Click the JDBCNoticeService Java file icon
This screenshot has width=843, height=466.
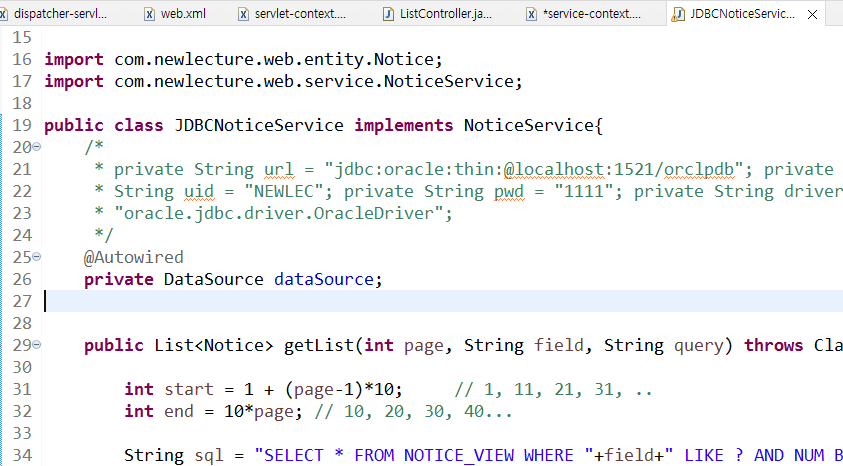coord(678,15)
